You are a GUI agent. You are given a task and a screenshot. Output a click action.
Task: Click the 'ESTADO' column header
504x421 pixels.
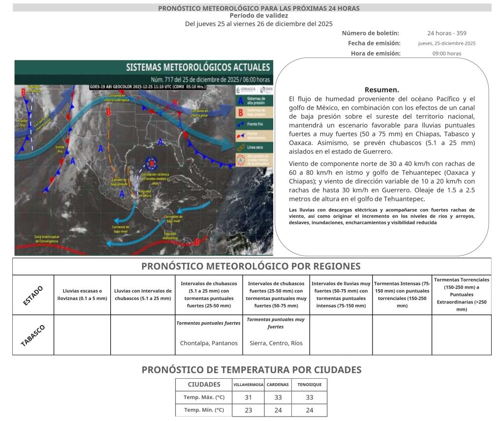pyautogui.click(x=33, y=295)
